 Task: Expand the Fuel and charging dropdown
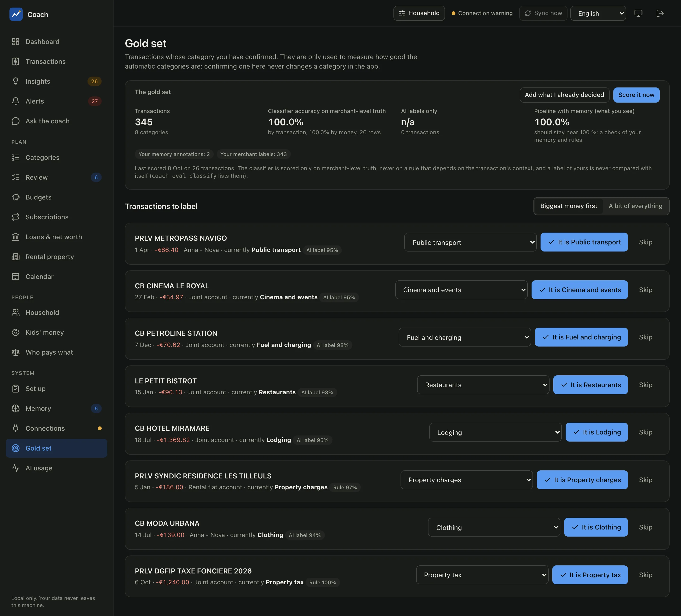pos(464,337)
